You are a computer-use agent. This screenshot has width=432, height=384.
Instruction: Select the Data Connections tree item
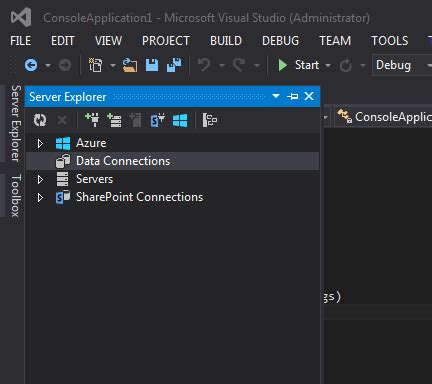[x=172, y=161]
